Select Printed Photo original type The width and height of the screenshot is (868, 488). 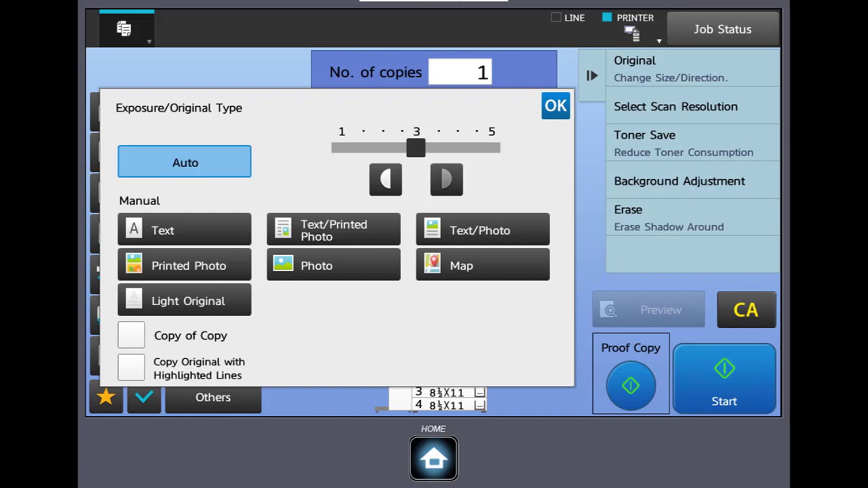click(184, 265)
